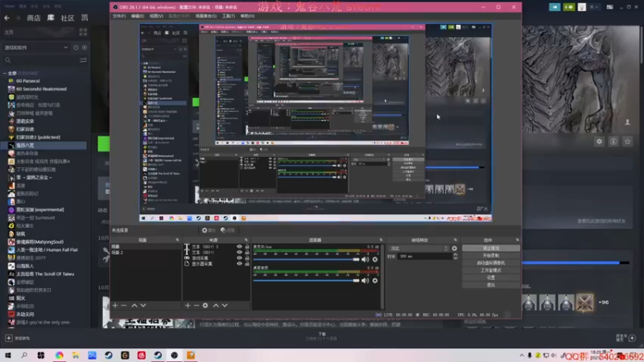Move scene up in OBS Scenes panel
The width and height of the screenshot is (644, 362).
click(134, 306)
